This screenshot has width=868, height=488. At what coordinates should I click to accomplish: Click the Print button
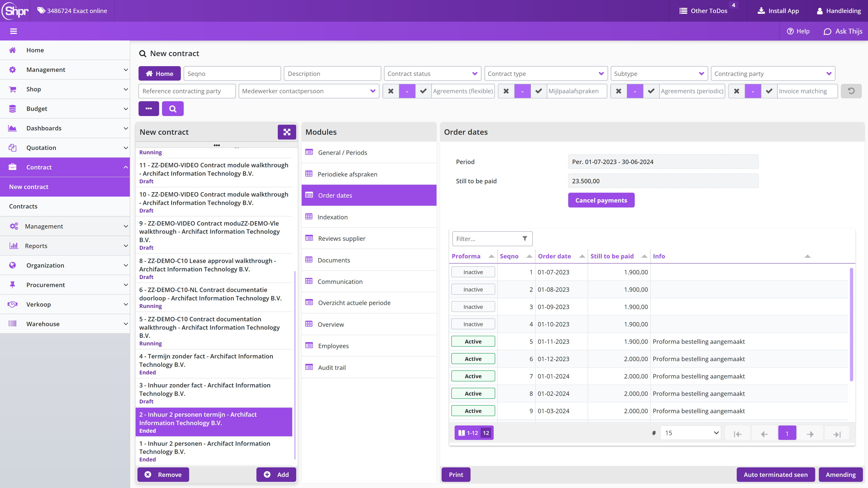(456, 474)
